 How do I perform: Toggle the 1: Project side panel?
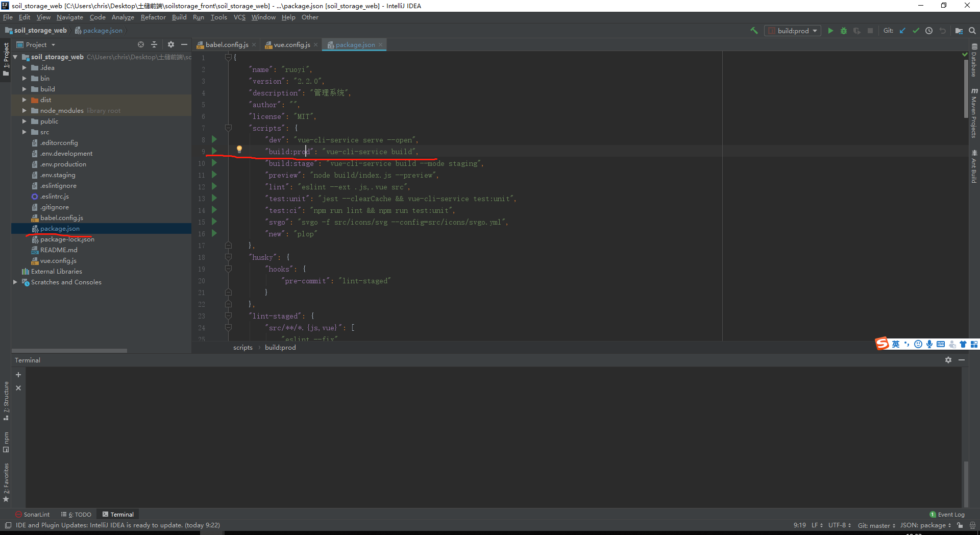[x=6, y=59]
